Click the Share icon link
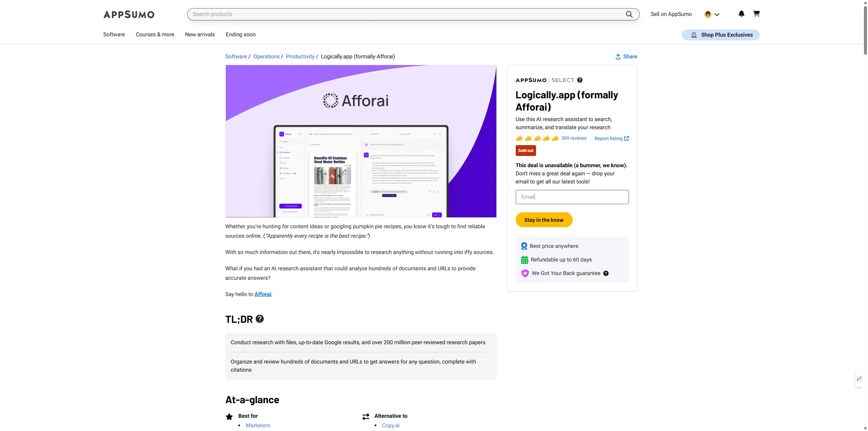Screen dimensions: 868x431 pos(626,57)
